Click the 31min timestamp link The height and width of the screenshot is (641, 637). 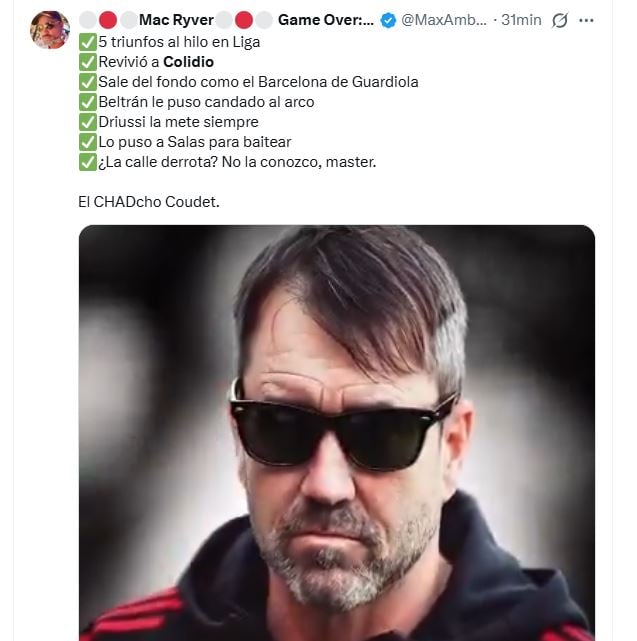521,20
